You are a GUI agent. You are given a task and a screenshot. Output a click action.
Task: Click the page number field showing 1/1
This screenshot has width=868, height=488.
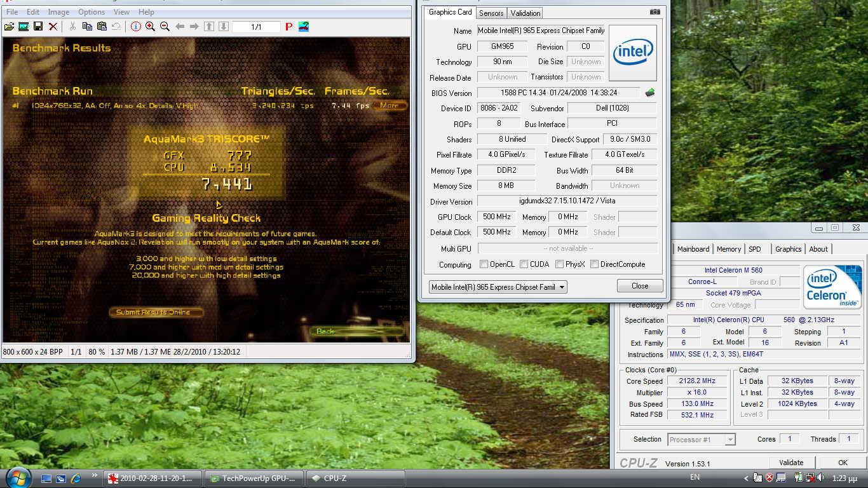point(256,27)
